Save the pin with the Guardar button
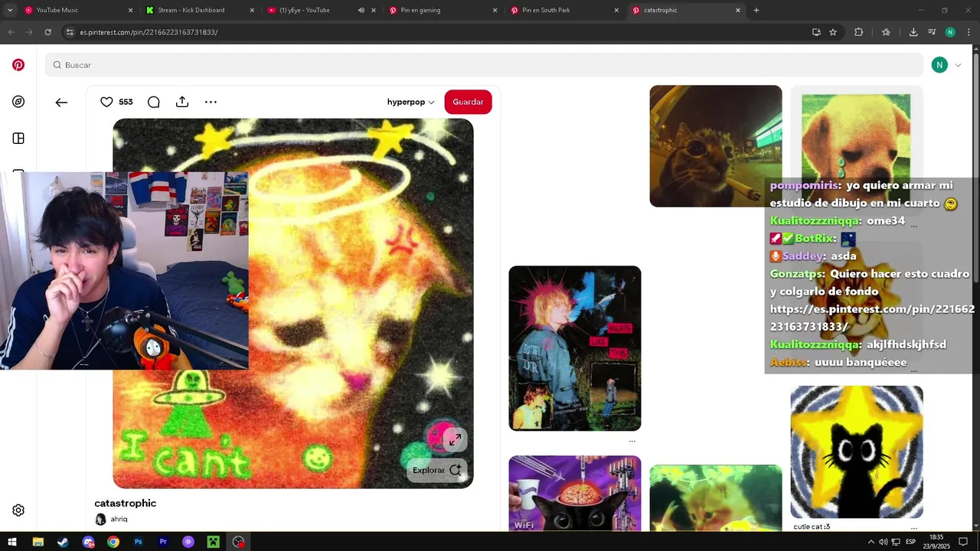The height and width of the screenshot is (551, 980). pos(468,102)
